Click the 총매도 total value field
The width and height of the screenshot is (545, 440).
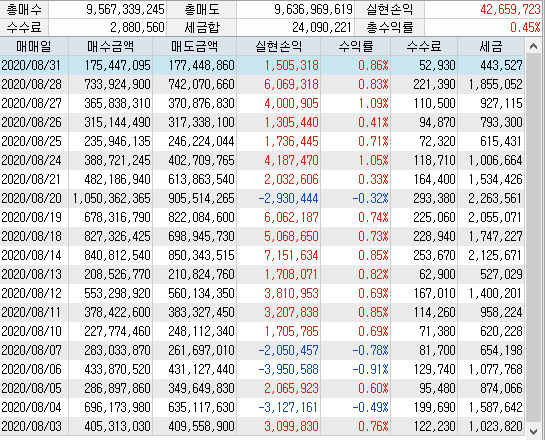[x=295, y=9]
